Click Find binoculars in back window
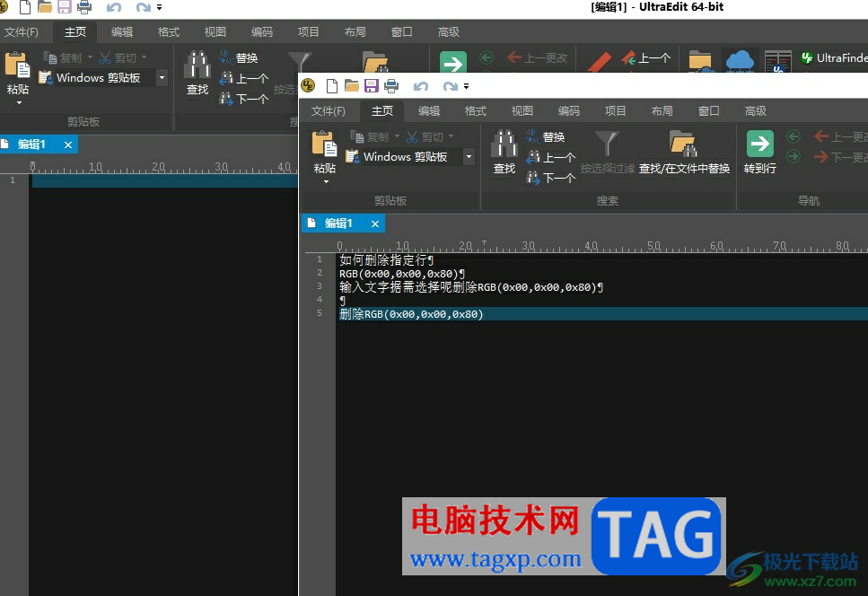This screenshot has height=596, width=868. [197, 65]
